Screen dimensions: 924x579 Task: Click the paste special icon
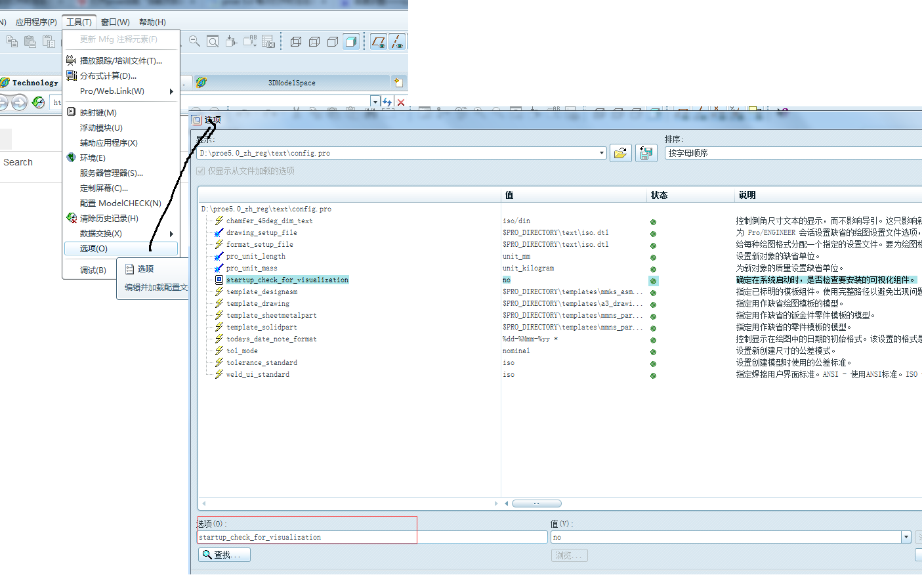pyautogui.click(x=49, y=42)
